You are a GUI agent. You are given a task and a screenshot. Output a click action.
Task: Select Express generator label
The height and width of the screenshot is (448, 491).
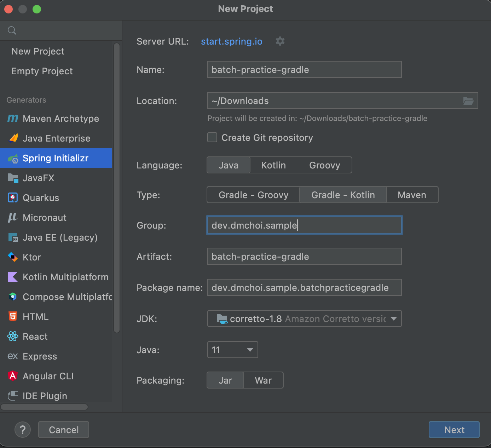pos(40,356)
